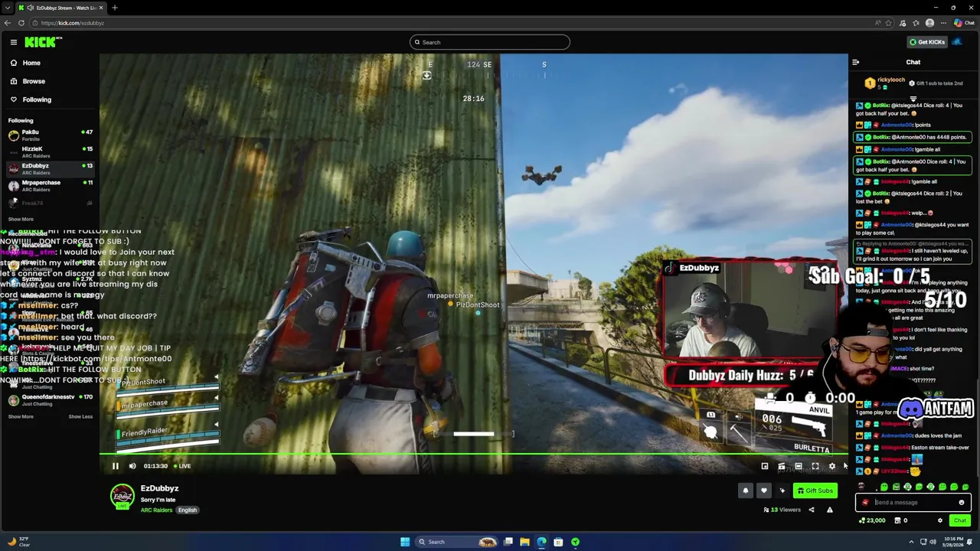Viewport: 980px width, 551px height.
Task: Open a new browser tab
Action: pos(115,8)
